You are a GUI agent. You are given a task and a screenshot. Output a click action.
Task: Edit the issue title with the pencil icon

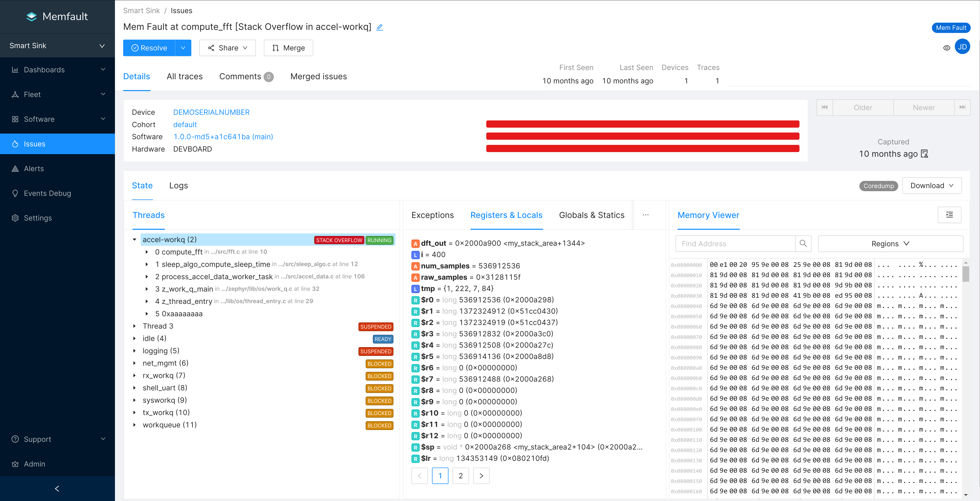(379, 27)
